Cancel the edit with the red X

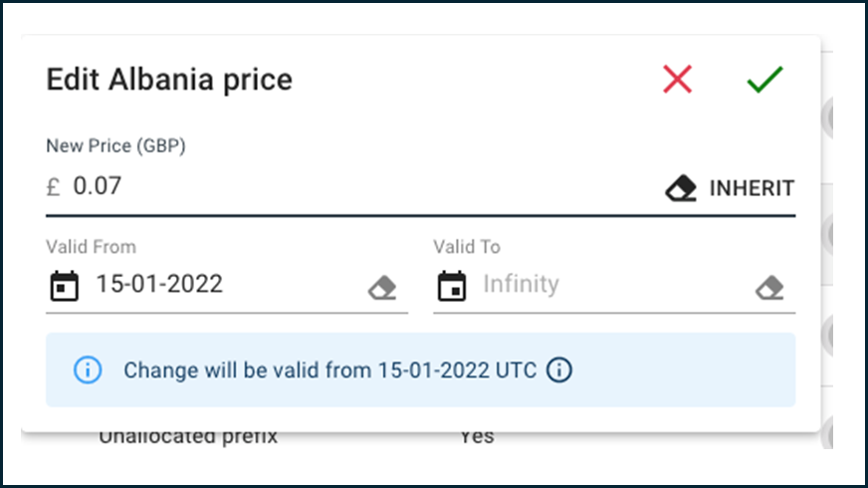pos(678,80)
